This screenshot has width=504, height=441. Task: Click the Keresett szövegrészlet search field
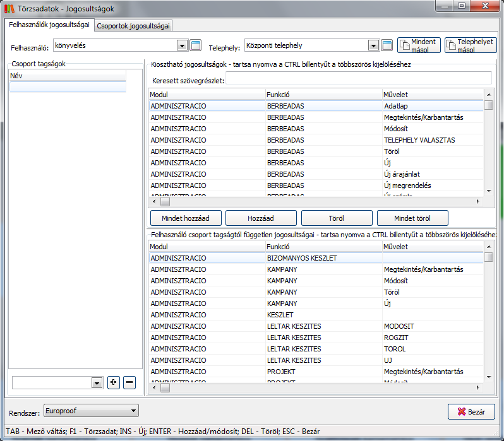(x=359, y=81)
